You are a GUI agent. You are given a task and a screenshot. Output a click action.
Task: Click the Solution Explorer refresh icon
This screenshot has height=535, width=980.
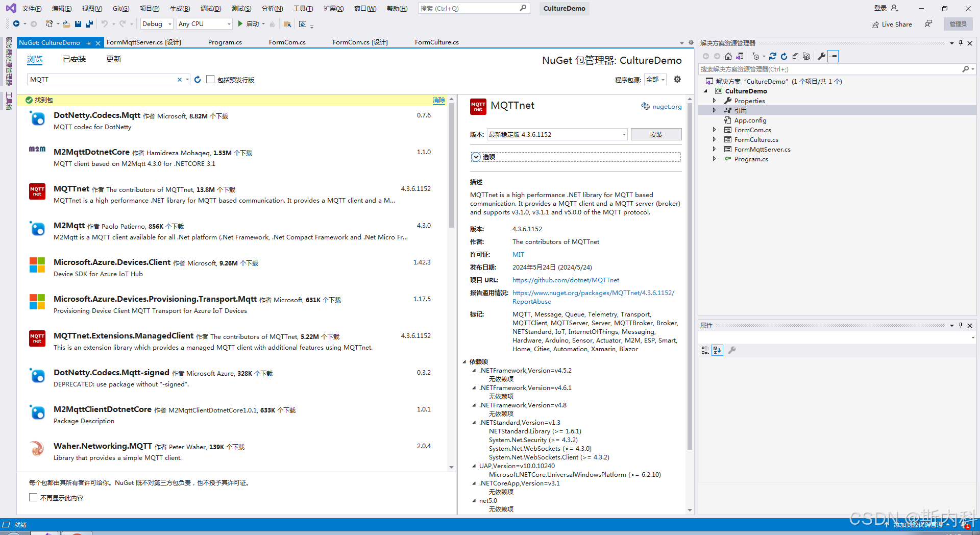tap(784, 56)
